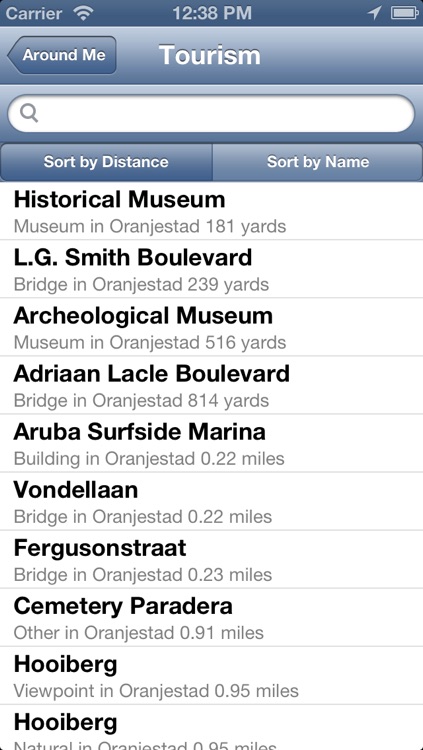Select Sort by Distance segment
Viewport: 423px width, 750px height.
tap(106, 162)
